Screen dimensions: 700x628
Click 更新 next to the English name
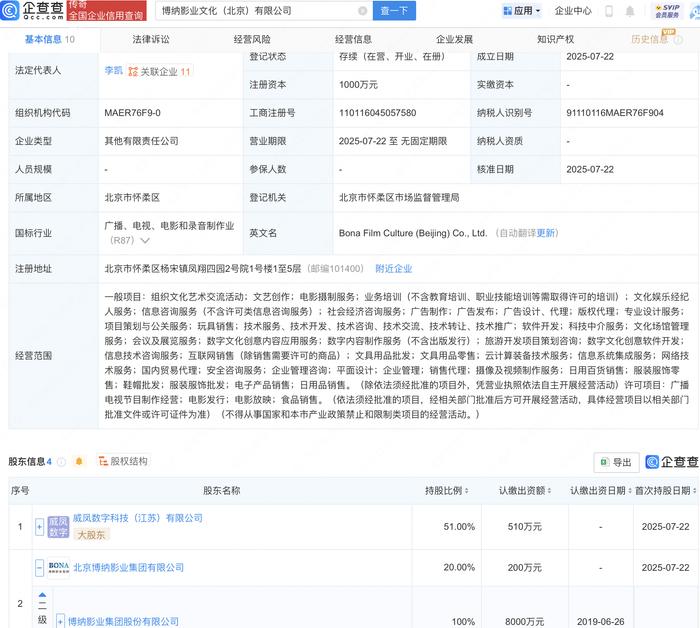[546, 233]
